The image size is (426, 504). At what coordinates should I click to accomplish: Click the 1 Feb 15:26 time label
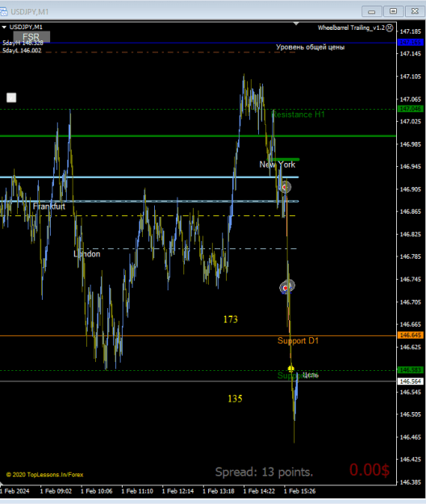pos(299,491)
